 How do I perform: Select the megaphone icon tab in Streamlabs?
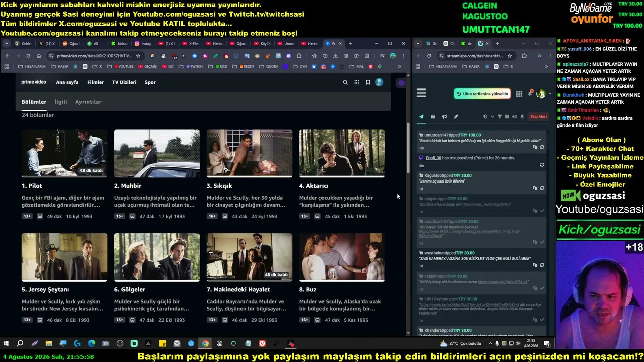(444, 117)
